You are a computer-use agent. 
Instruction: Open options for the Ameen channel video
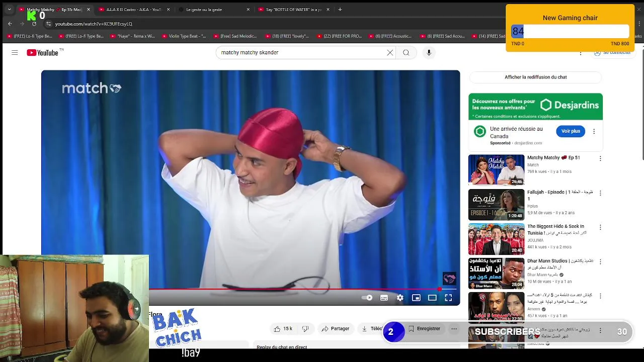tap(600, 296)
